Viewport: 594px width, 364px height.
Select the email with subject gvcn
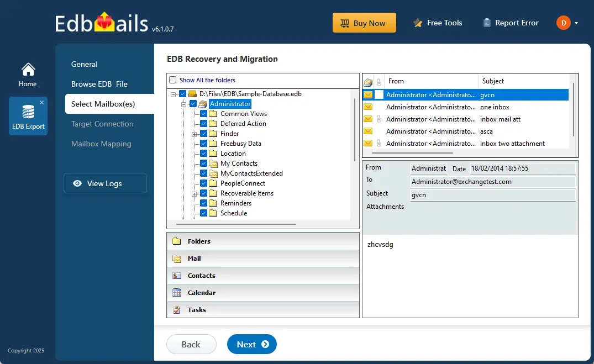[x=466, y=94]
